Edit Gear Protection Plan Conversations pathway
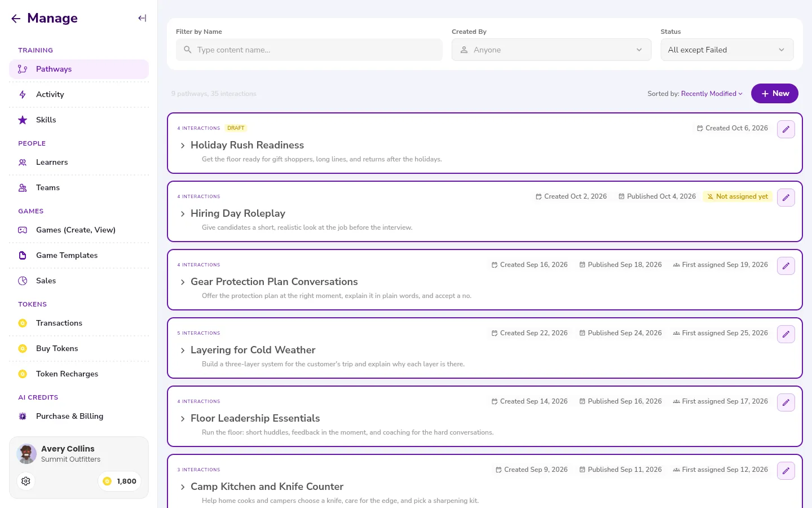The height and width of the screenshot is (508, 812). tap(786, 266)
